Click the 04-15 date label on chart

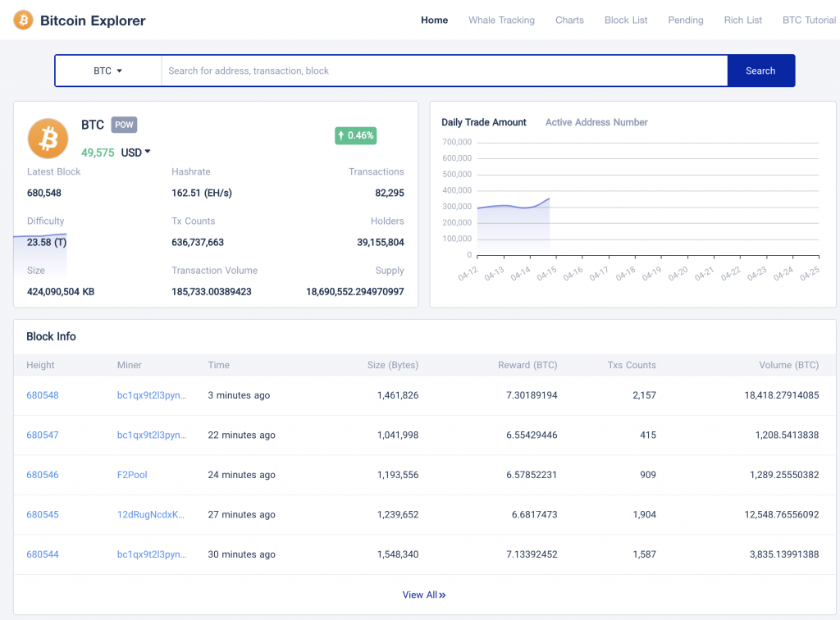pos(546,274)
